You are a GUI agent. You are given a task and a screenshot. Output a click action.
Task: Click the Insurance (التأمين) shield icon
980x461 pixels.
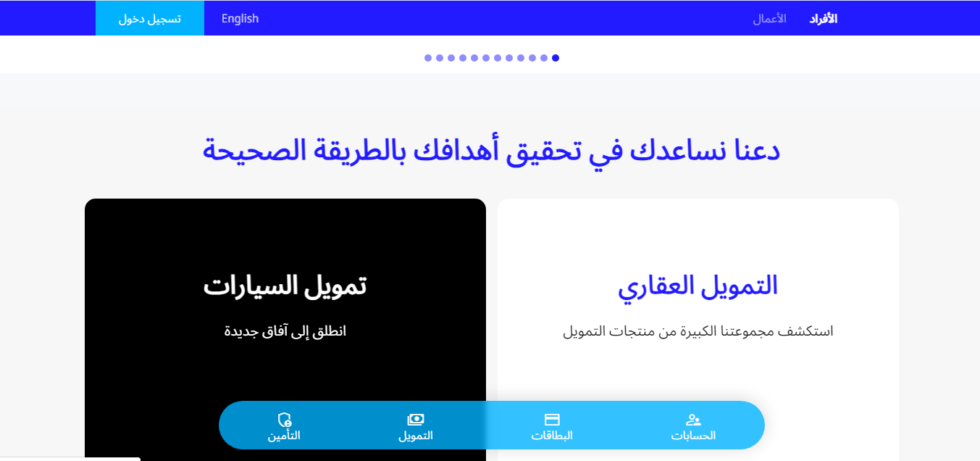[284, 420]
